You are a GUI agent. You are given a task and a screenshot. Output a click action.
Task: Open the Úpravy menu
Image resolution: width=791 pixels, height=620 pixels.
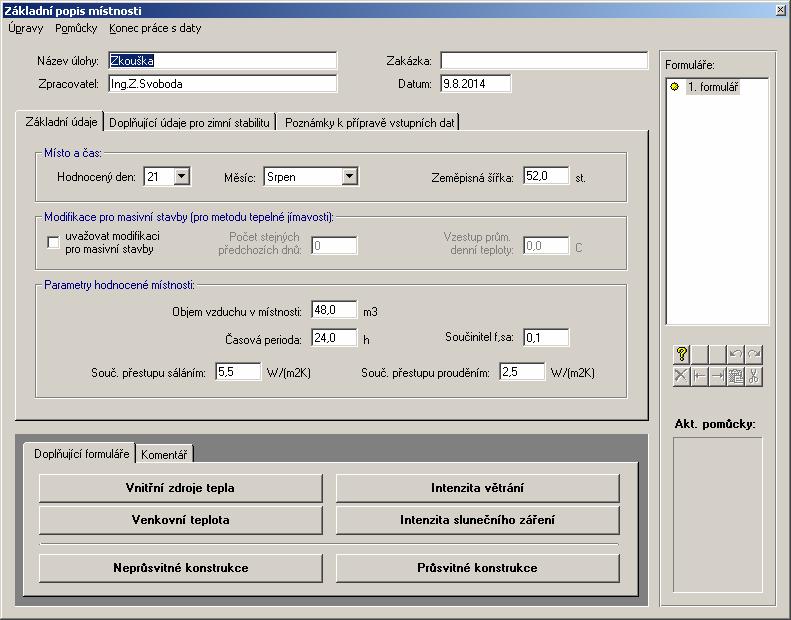(x=26, y=28)
